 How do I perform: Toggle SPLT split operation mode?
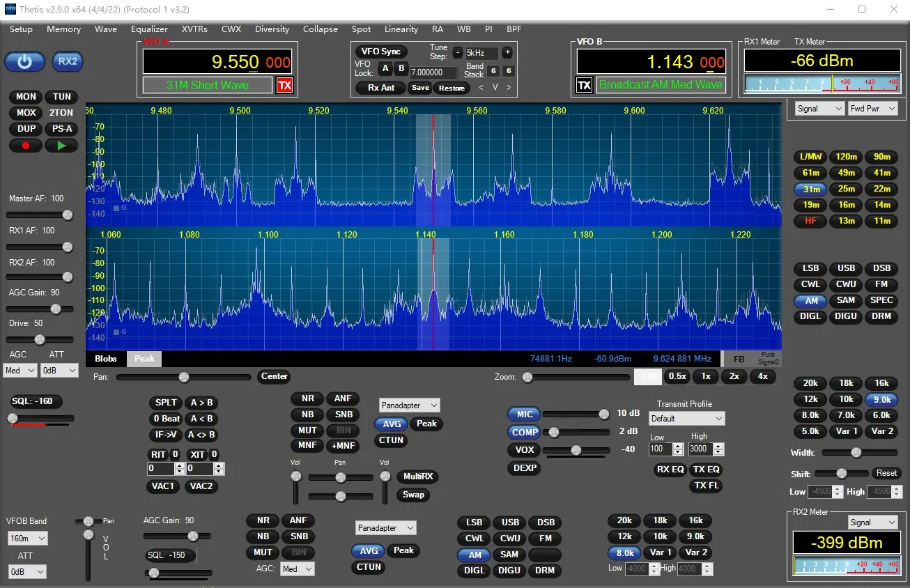[x=165, y=403]
